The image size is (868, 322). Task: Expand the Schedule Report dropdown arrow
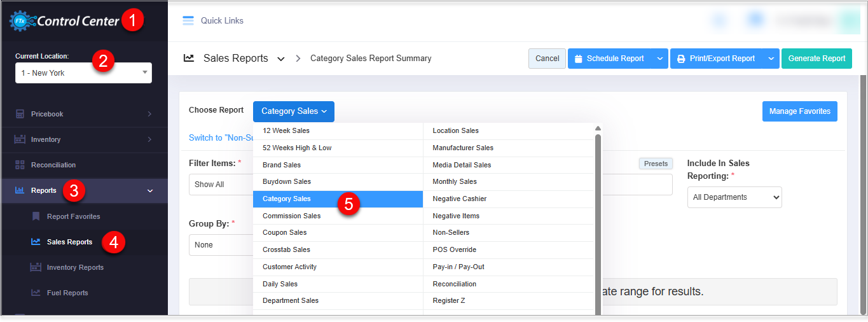click(659, 59)
